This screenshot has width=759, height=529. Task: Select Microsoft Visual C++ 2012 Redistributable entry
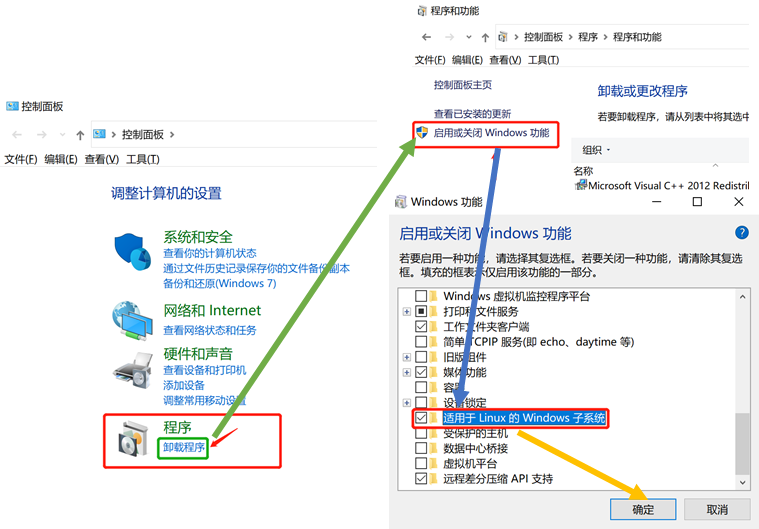(662, 185)
